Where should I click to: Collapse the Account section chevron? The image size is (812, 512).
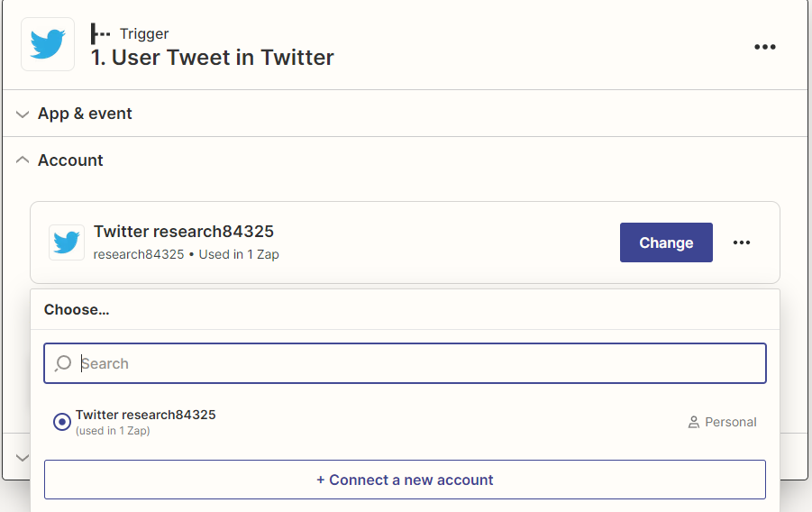[23, 160]
